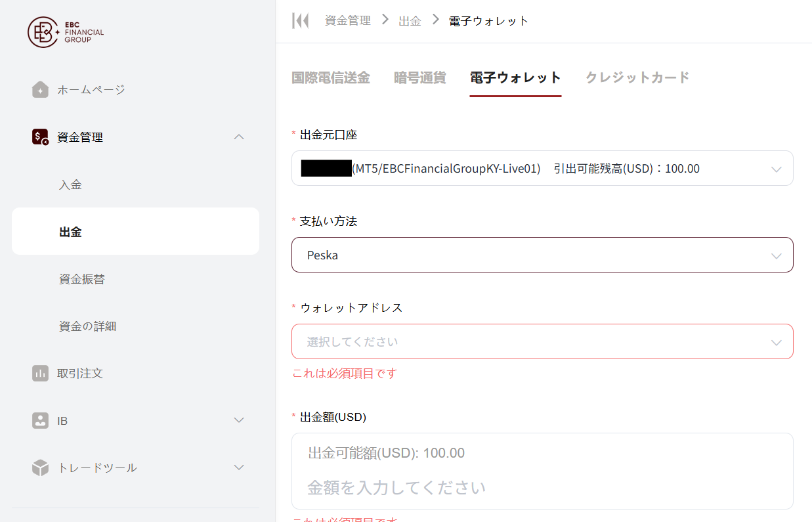
Task: Collapse the 資金管理 menu chevron
Action: tap(239, 137)
